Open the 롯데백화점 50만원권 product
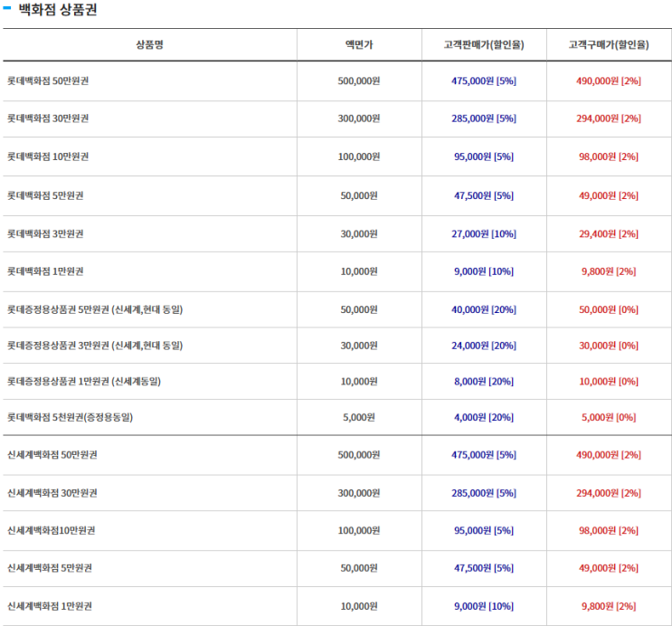Image resolution: width=672 pixels, height=626 pixels. [x=53, y=81]
